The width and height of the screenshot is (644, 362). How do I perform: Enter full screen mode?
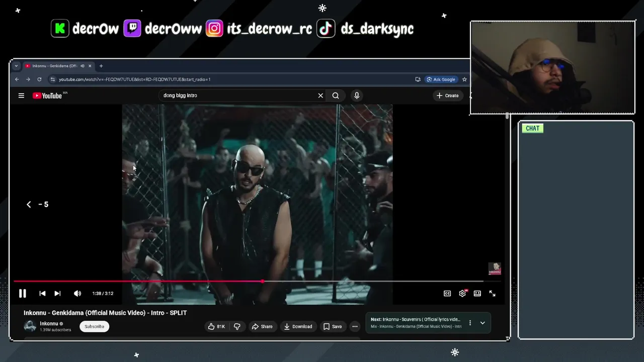click(493, 293)
